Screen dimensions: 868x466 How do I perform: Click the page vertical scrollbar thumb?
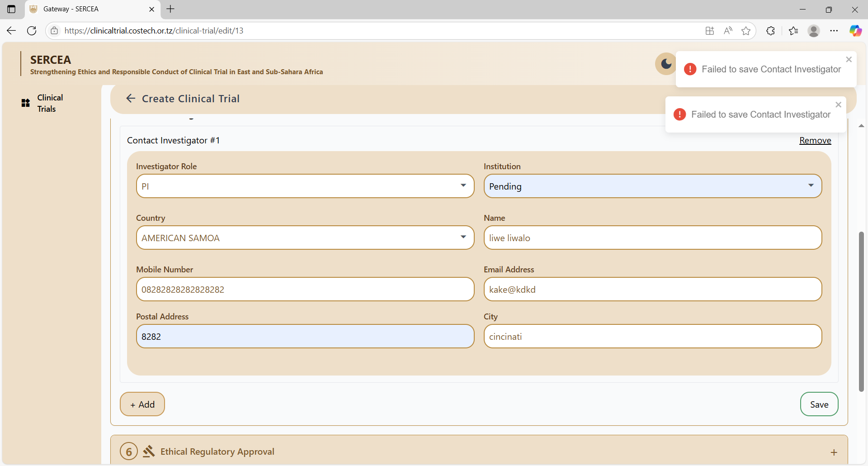(x=861, y=311)
